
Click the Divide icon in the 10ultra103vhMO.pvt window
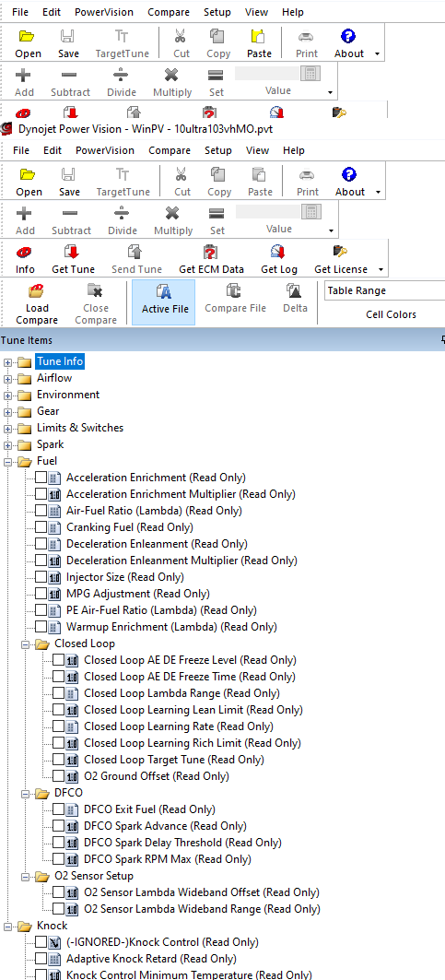[x=122, y=213]
